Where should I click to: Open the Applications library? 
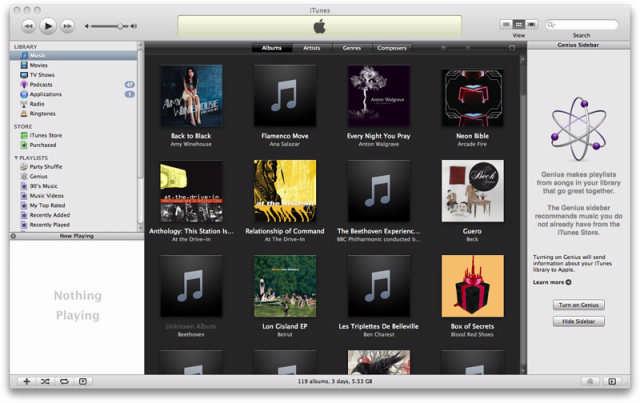click(73, 94)
